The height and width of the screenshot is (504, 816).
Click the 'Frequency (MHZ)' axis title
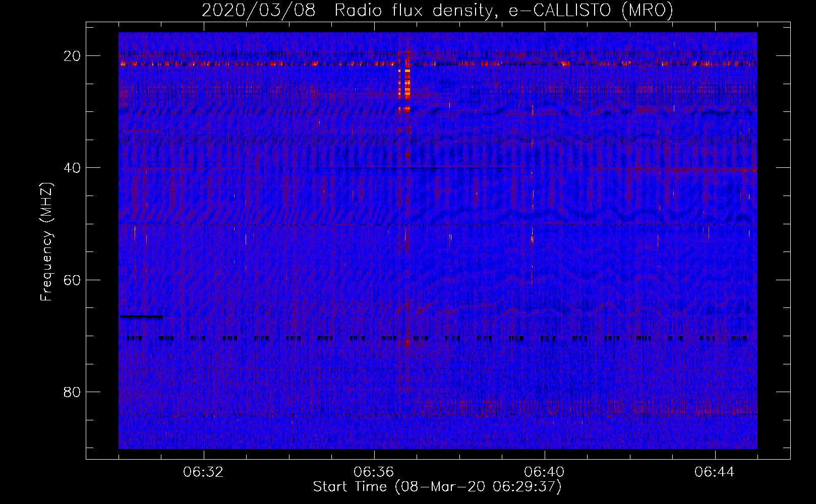click(x=46, y=241)
